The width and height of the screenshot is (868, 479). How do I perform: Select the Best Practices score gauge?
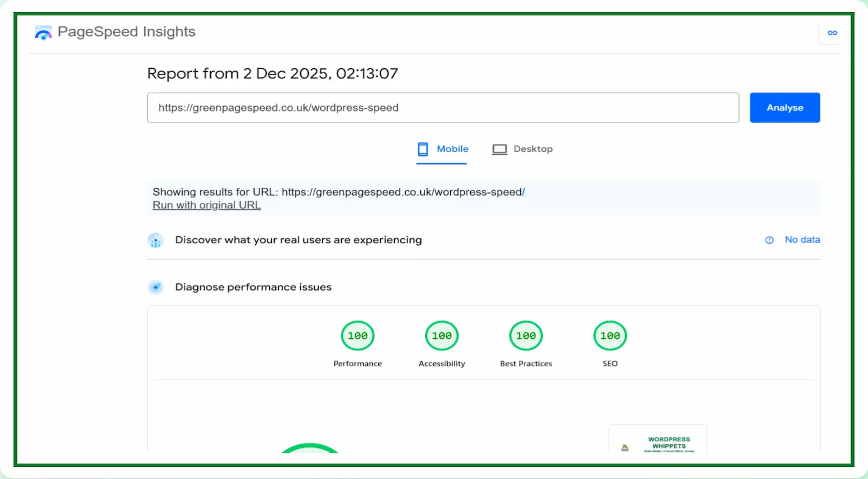pos(526,336)
